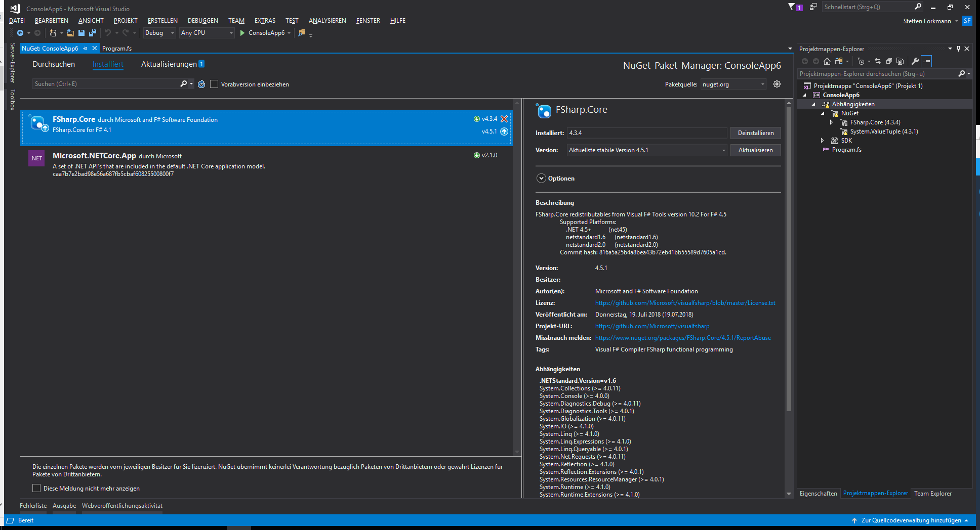This screenshot has width=980, height=530.
Task: Collapse the ConsoleApp6 project node
Action: [804, 95]
